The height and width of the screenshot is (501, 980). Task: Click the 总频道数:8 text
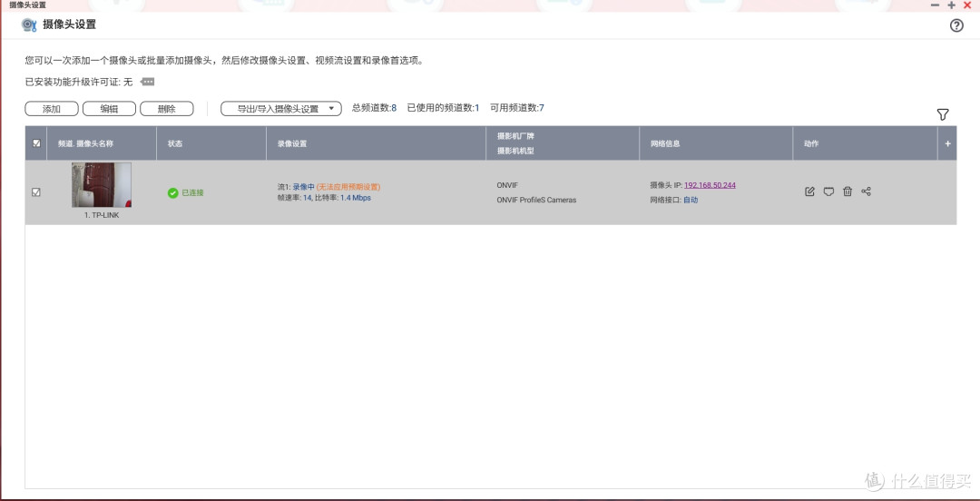tap(375, 108)
